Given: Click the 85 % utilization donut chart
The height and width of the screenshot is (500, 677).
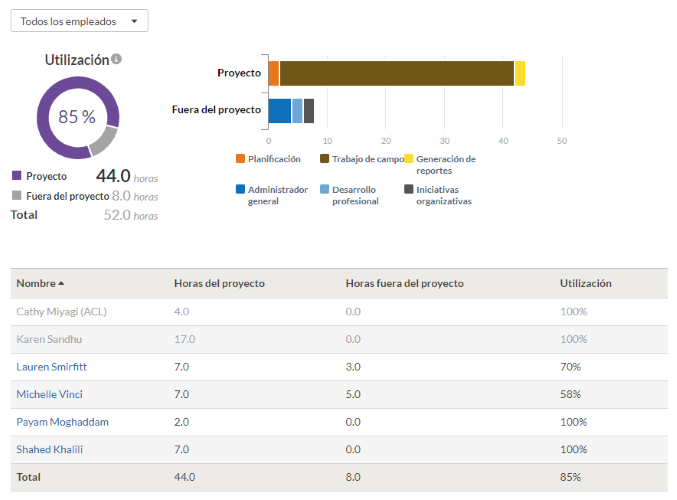Looking at the screenshot, I should 78,117.
